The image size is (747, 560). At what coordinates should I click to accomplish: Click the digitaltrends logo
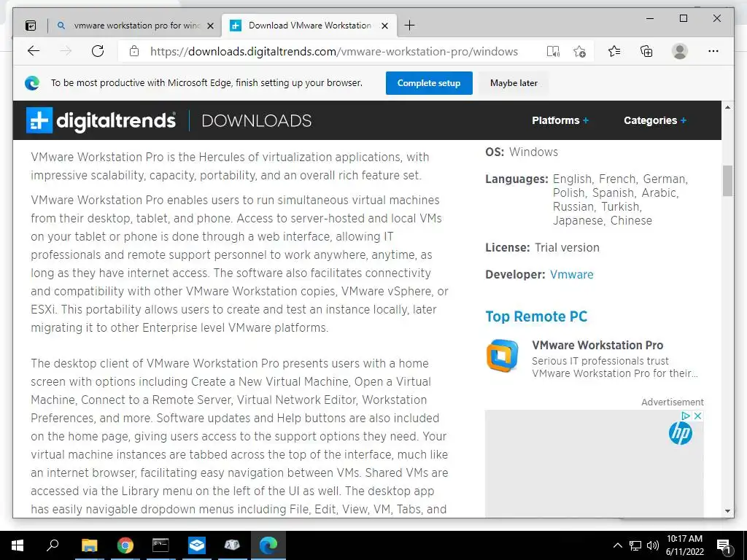tap(101, 120)
